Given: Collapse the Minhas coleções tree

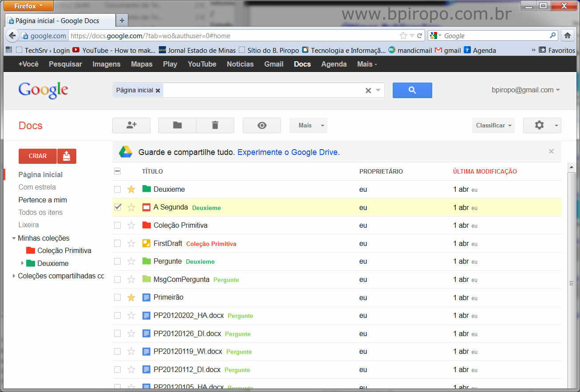Looking at the screenshot, I should [14, 238].
